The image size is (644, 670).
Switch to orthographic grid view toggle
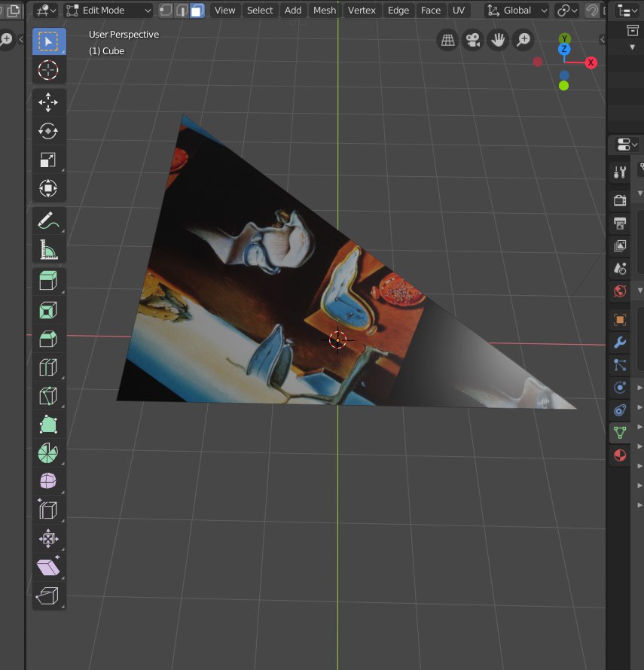(x=447, y=40)
